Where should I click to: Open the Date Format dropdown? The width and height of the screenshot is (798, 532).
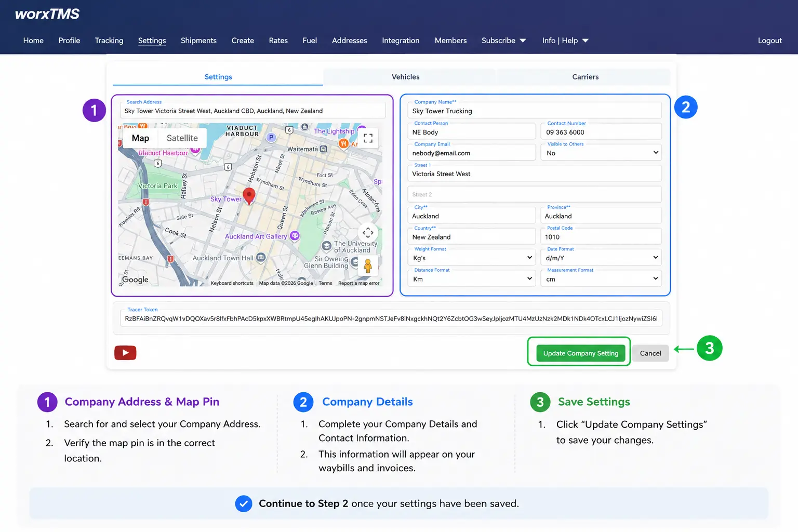602,258
